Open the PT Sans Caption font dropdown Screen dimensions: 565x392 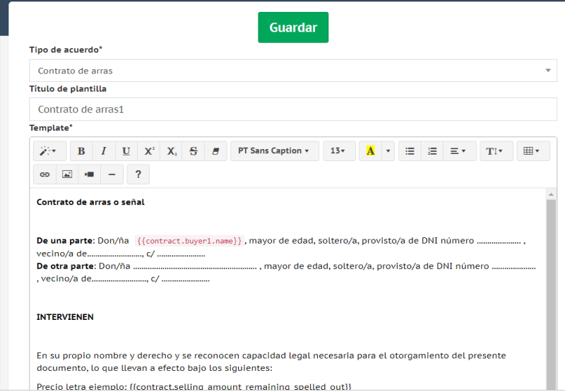coord(275,151)
